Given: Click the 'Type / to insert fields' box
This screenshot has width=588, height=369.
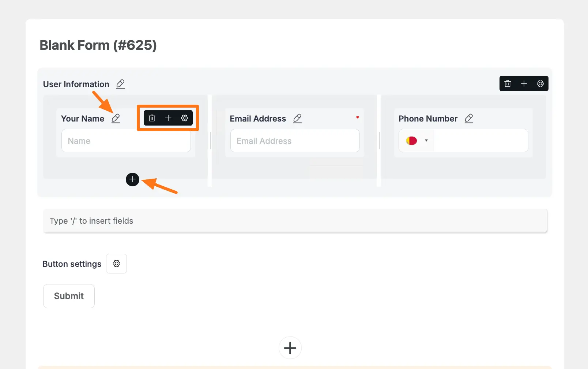Looking at the screenshot, I should tap(295, 221).
